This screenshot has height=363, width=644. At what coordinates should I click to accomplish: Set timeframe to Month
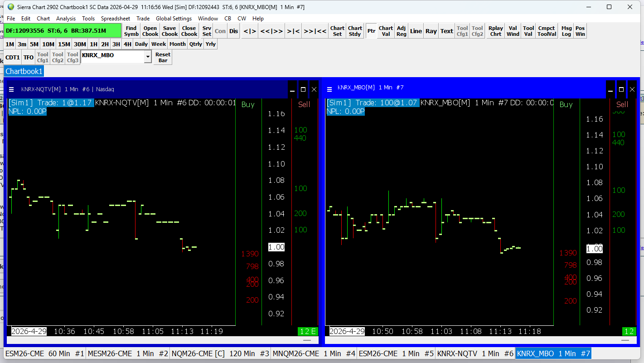click(x=177, y=44)
